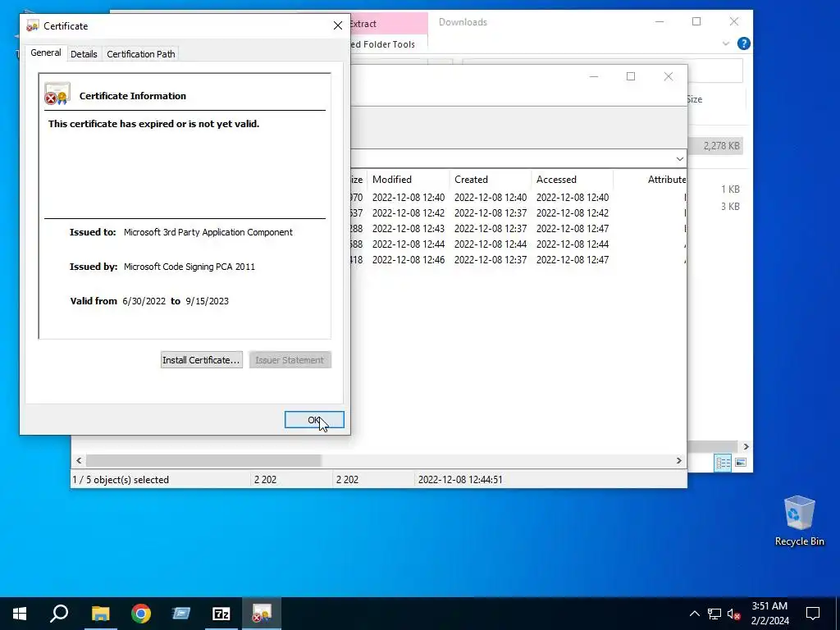The image size is (840, 630).
Task: Maximize the 7-Zip window
Action: click(x=631, y=76)
